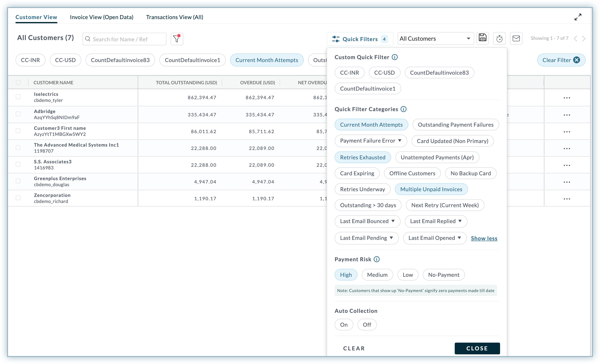Image resolution: width=600 pixels, height=364 pixels.
Task: Click the Search for Name / Ref field
Action: pyautogui.click(x=124, y=39)
